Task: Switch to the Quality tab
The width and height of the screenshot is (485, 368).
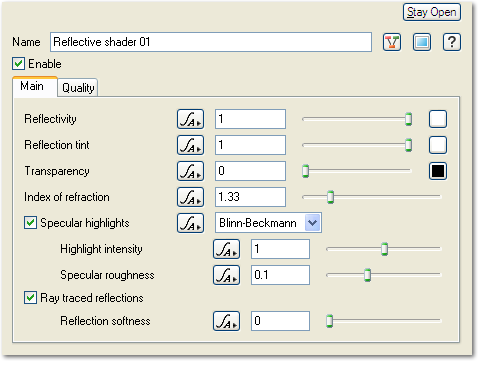Action: (78, 88)
